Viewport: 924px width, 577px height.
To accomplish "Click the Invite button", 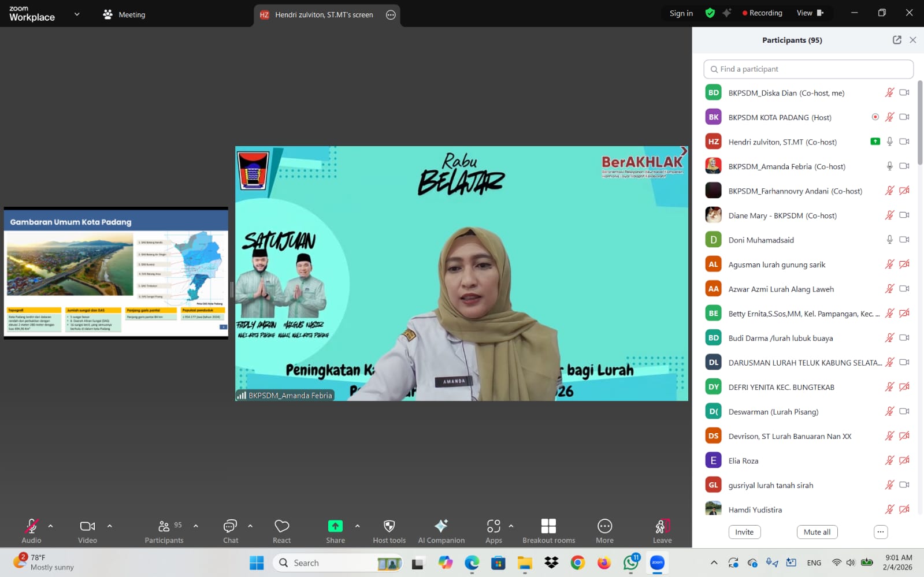I will click(744, 532).
